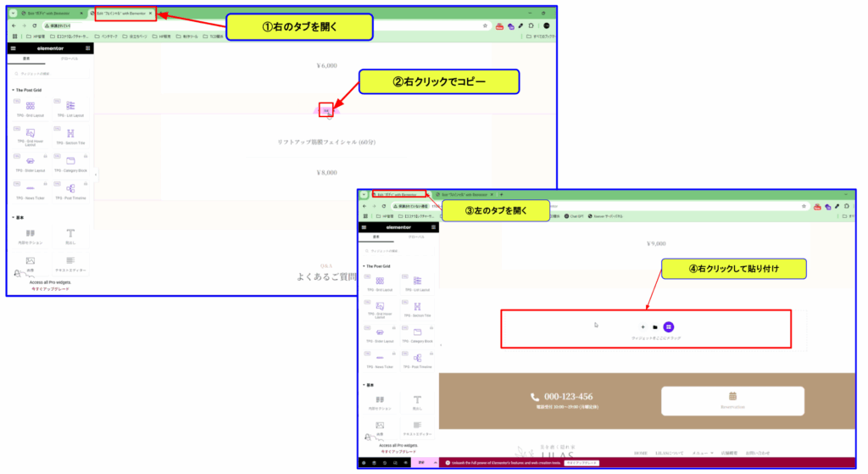This screenshot has width=868, height=474.
Task: Bookmark this page star in lower browser window
Action: click(804, 207)
